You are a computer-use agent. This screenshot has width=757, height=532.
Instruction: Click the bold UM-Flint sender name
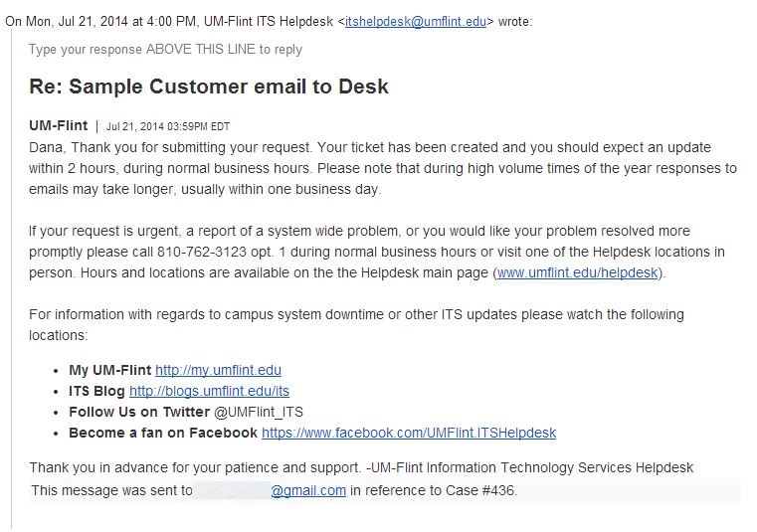(59, 125)
